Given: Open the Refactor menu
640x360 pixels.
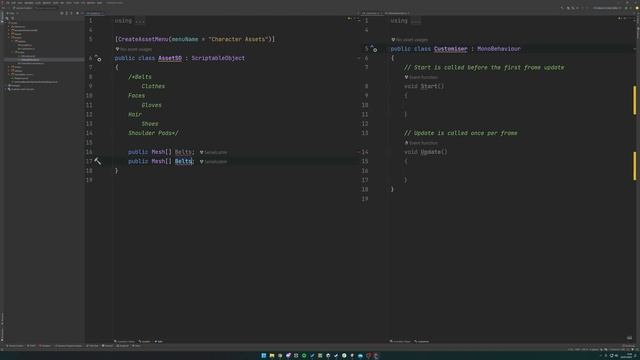Looking at the screenshot, I should (47, 3).
